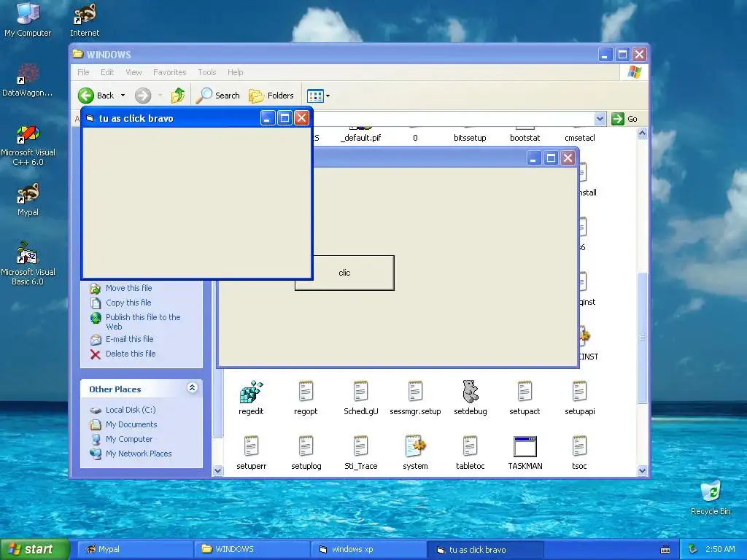Select the regopt file

coord(306,397)
